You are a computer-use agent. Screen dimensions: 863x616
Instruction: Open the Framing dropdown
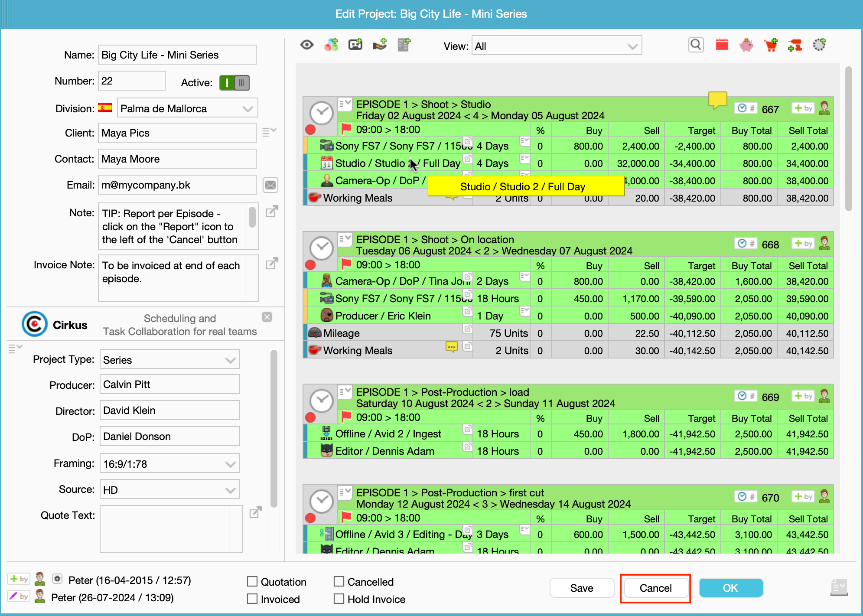coord(169,464)
